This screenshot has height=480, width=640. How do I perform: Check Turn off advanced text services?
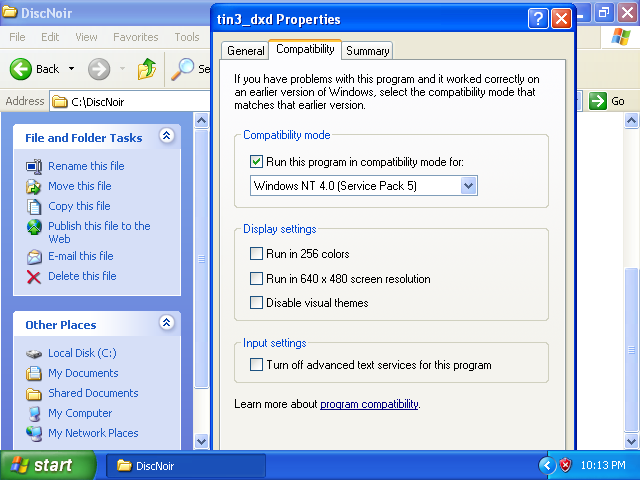(x=256, y=364)
